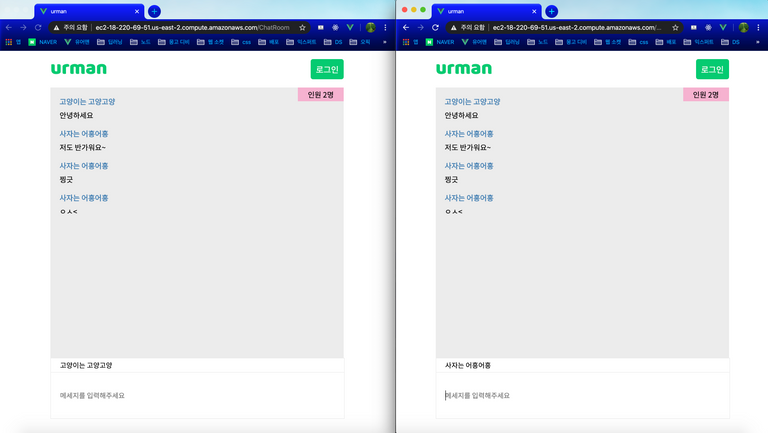
Task: Open the Vue DevTools extension in right window
Action: pos(723,27)
